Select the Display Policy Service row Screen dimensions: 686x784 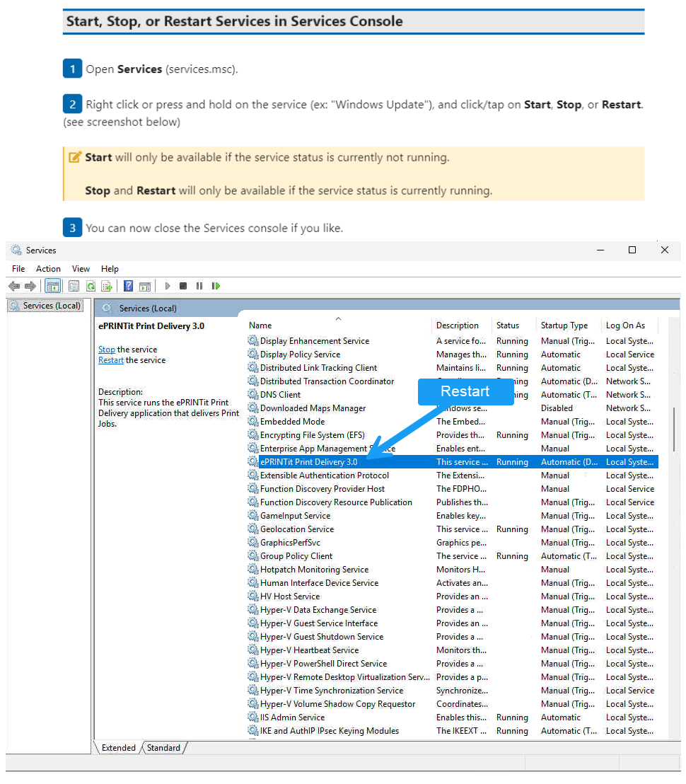[x=452, y=354]
